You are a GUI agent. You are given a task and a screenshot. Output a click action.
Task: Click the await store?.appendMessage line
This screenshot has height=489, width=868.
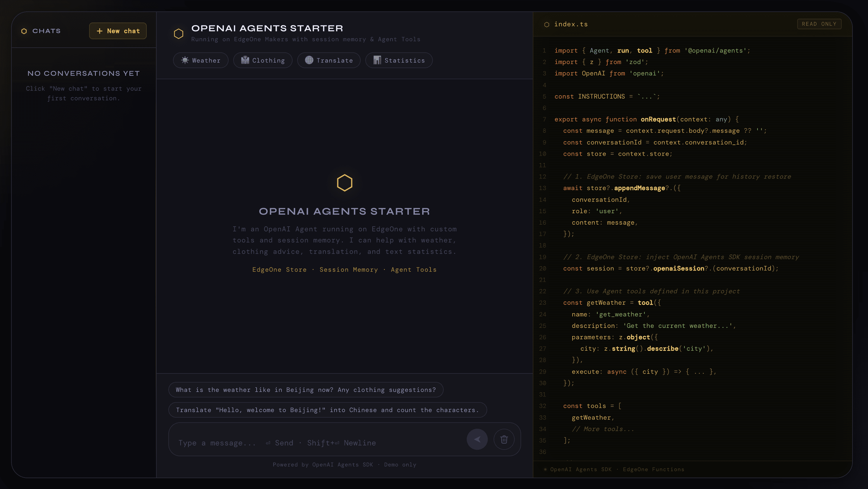[x=622, y=188]
